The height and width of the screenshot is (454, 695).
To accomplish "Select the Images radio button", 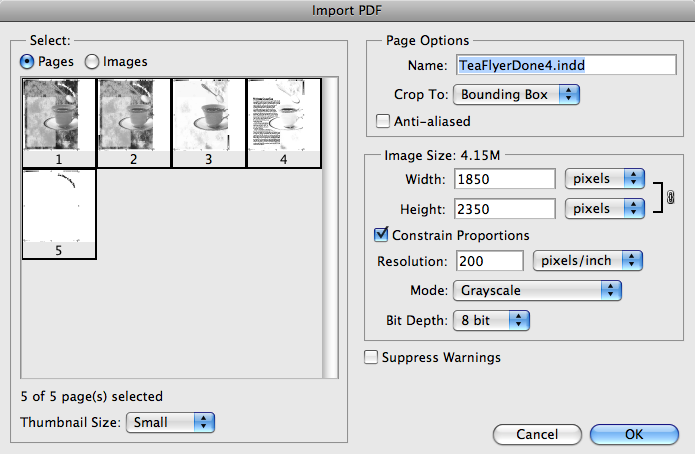I will [92, 62].
